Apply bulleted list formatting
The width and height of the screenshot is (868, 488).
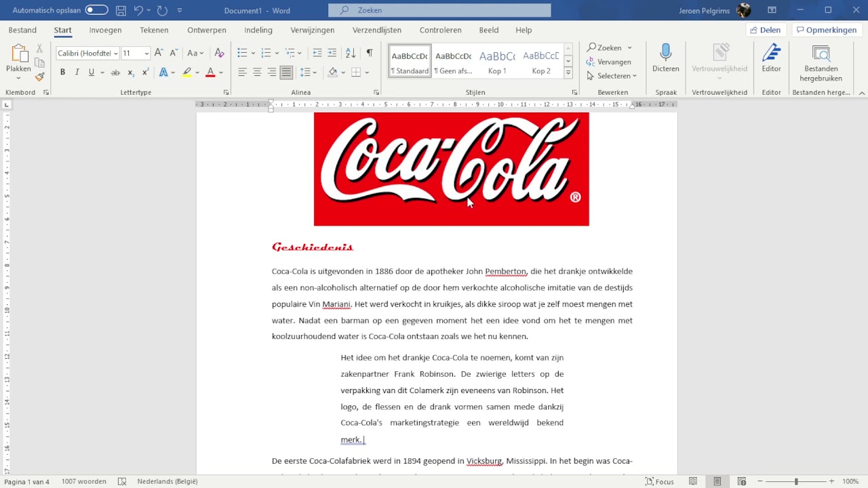[x=242, y=53]
